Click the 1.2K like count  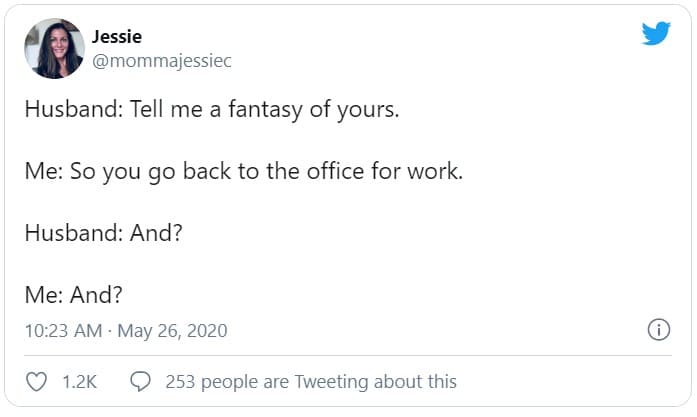[77, 381]
